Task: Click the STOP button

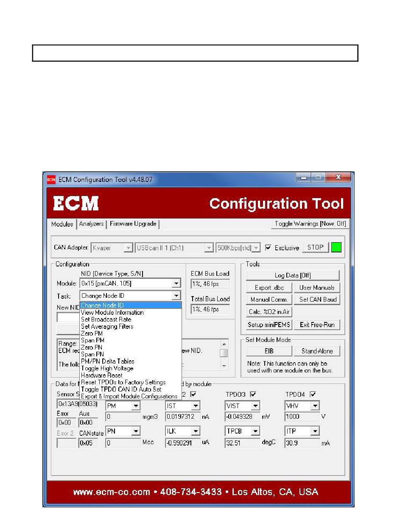Action: (315, 247)
